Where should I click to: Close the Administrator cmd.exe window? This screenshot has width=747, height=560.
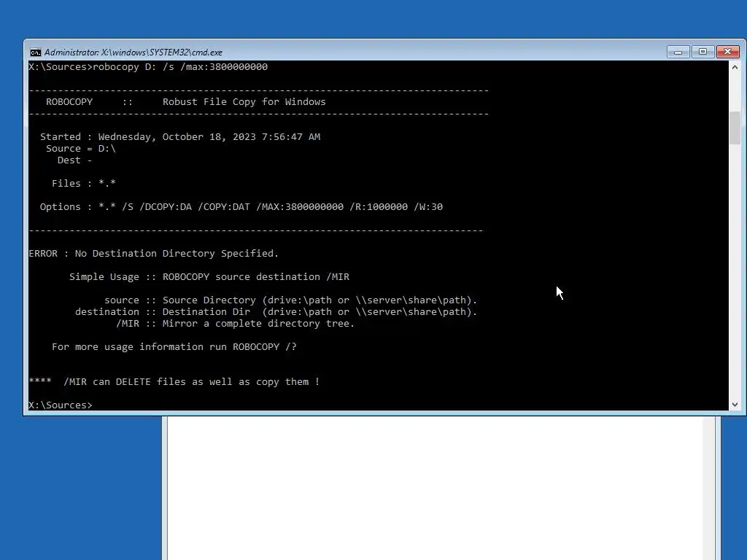click(727, 52)
